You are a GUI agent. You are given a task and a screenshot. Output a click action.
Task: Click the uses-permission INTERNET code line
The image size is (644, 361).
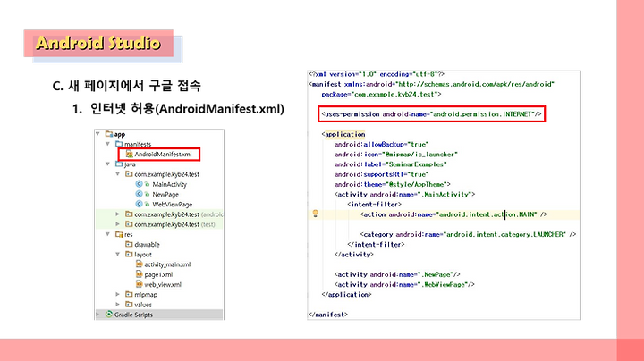pyautogui.click(x=431, y=114)
